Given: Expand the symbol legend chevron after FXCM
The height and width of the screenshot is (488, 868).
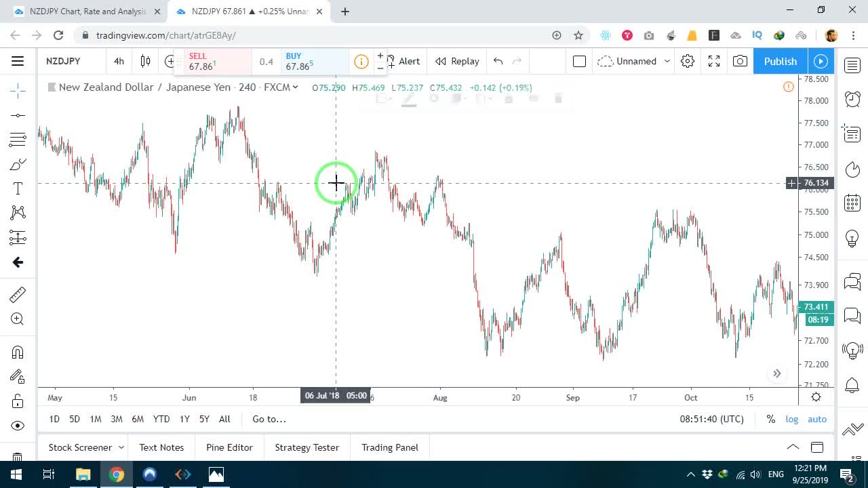Looking at the screenshot, I should [295, 87].
